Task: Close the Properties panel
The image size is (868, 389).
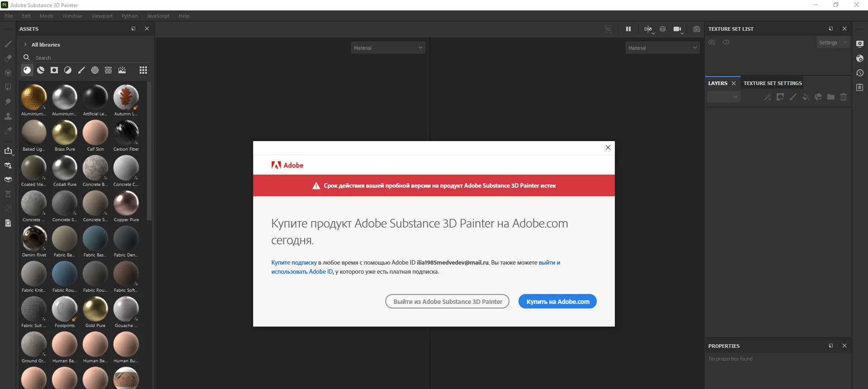Action: click(844, 346)
